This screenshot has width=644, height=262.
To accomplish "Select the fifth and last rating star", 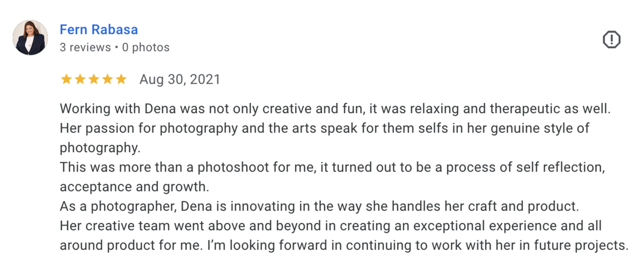I will pyautogui.click(x=120, y=80).
